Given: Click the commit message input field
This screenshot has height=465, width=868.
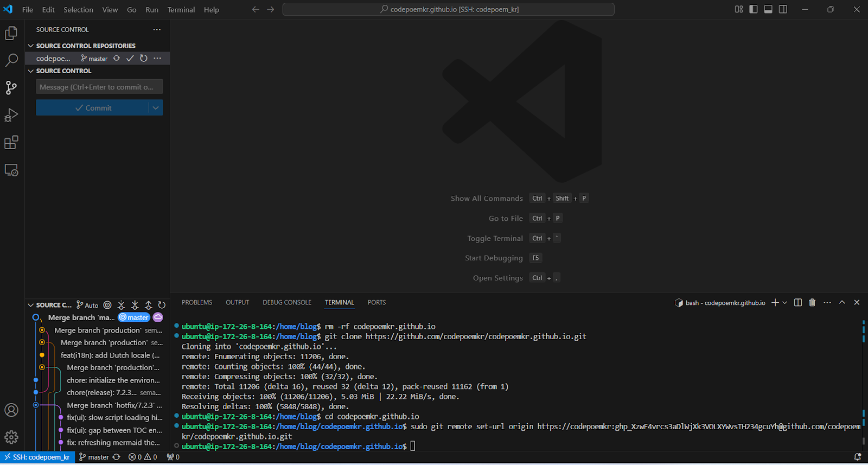Looking at the screenshot, I should tap(99, 87).
